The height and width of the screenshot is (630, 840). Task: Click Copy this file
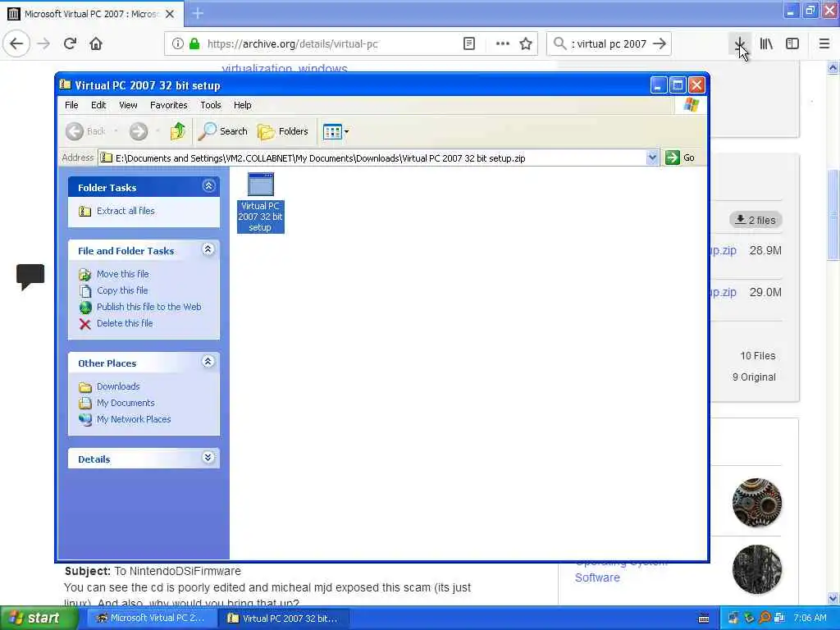(x=122, y=290)
